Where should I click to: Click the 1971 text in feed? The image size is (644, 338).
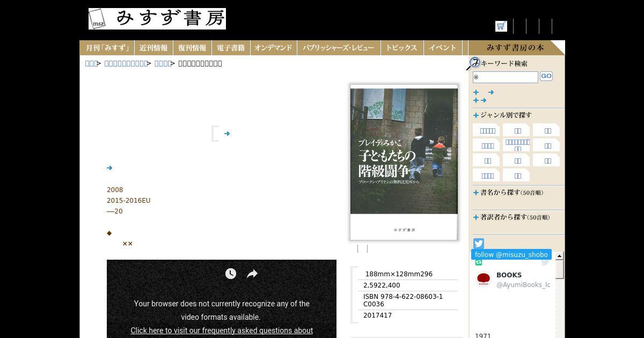click(x=483, y=336)
